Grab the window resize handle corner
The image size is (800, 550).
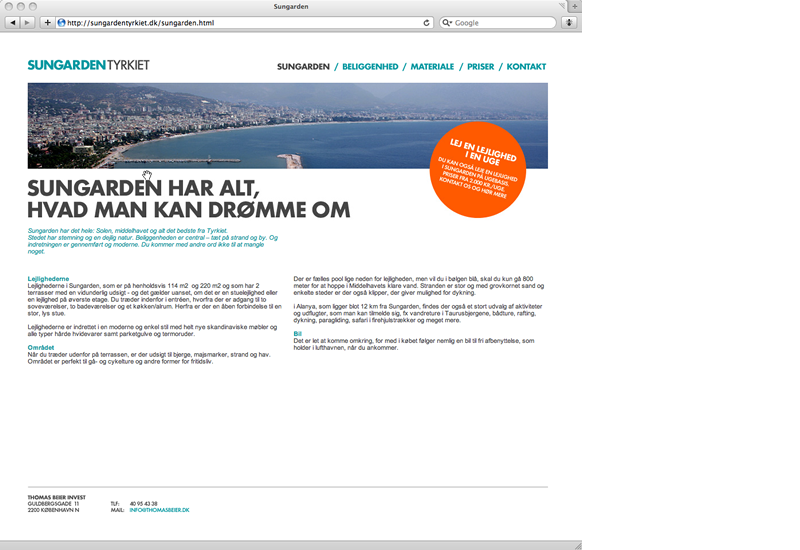click(x=575, y=544)
